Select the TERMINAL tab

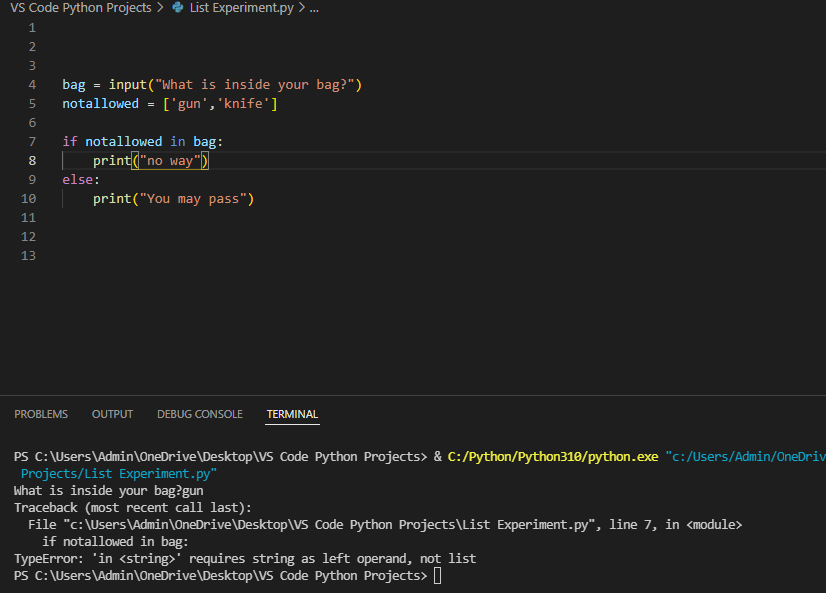pos(292,414)
